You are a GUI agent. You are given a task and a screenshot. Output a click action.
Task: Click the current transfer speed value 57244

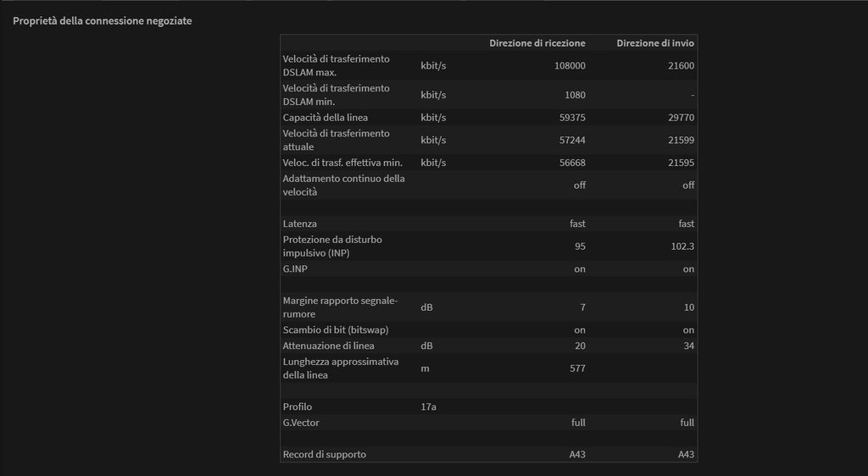[571, 140]
